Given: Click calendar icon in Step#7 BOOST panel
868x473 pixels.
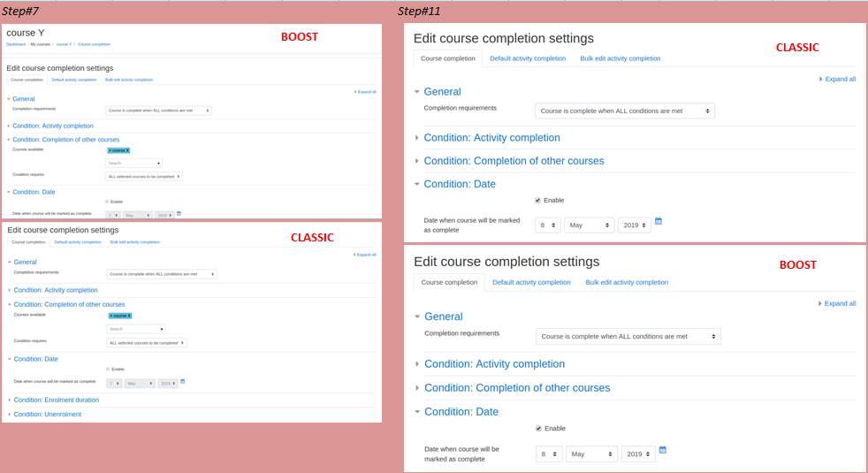Looking at the screenshot, I should (179, 213).
